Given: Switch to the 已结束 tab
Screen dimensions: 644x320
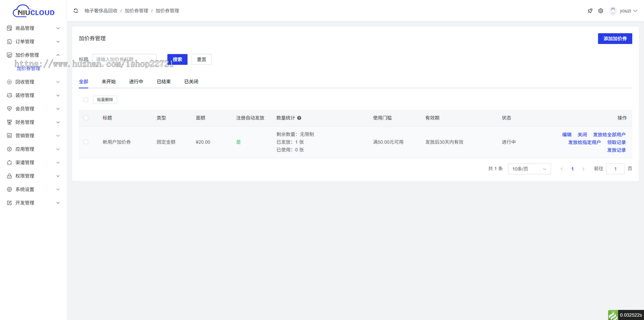Looking at the screenshot, I should (x=164, y=82).
